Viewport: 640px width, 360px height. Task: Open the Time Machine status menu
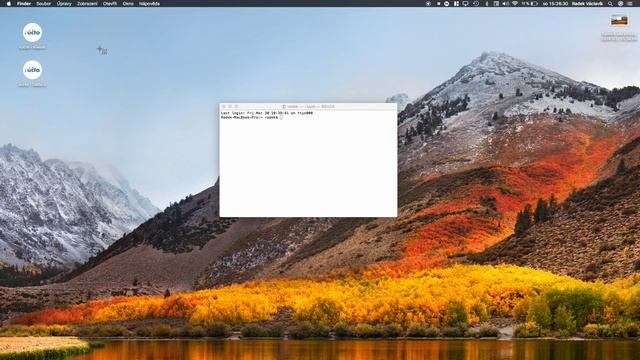(476, 4)
